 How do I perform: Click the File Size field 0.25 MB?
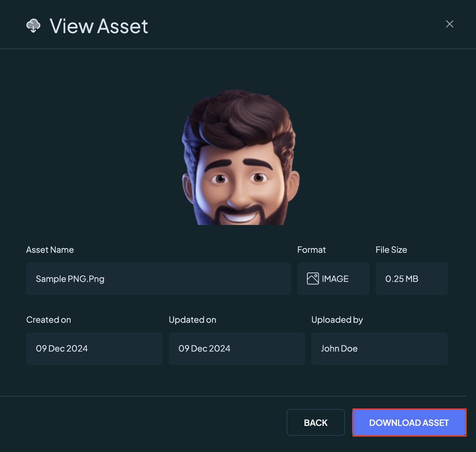(x=412, y=279)
